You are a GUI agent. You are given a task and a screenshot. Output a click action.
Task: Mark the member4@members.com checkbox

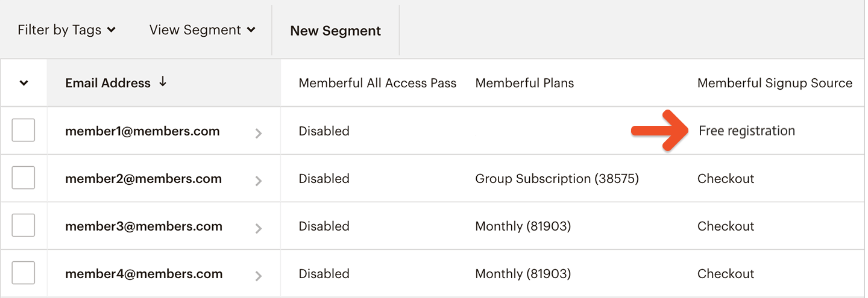coord(24,273)
